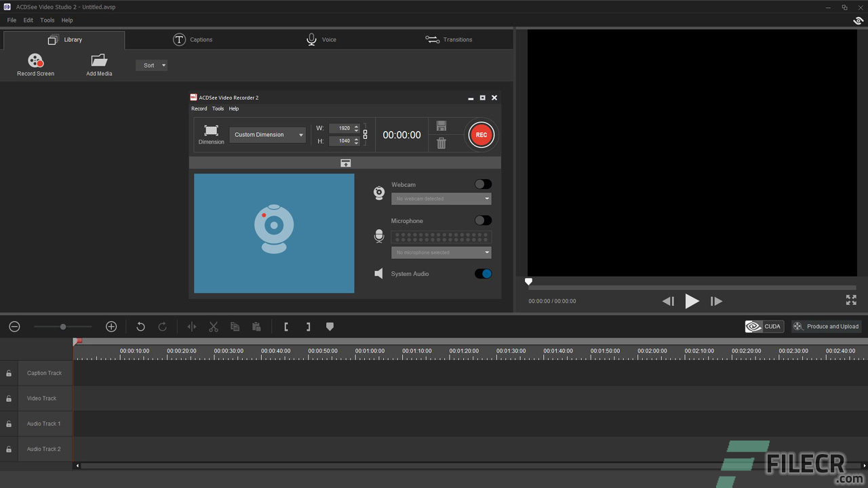Image resolution: width=868 pixels, height=488 pixels.
Task: Open Add Media folder icon
Action: pos(99,60)
